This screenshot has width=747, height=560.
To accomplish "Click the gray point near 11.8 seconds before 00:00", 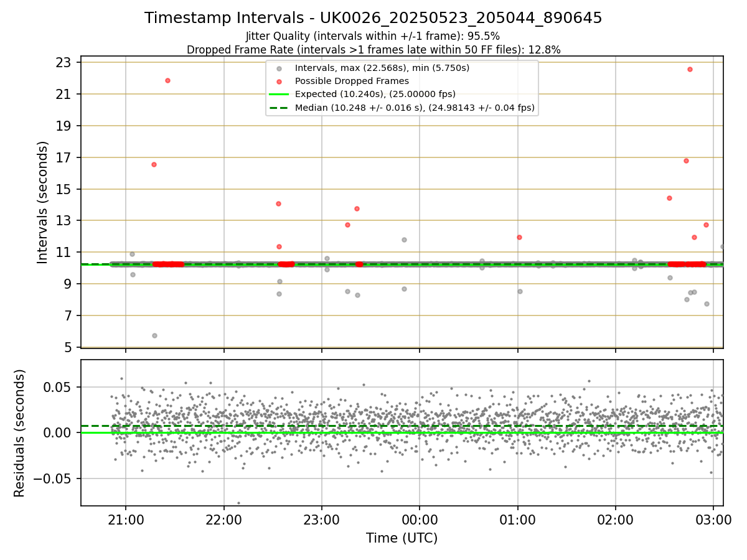I will (x=404, y=240).
